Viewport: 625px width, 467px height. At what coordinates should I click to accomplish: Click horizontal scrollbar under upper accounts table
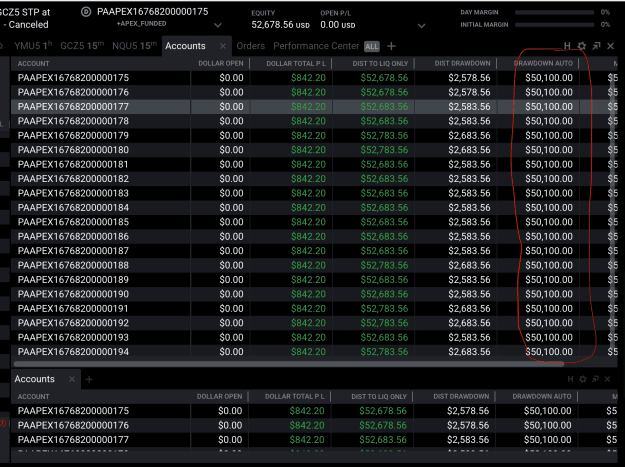[289, 364]
